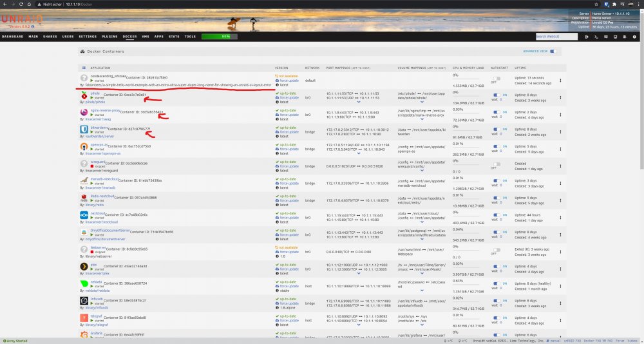
Task: Open the VMs menu item
Action: [x=146, y=37]
